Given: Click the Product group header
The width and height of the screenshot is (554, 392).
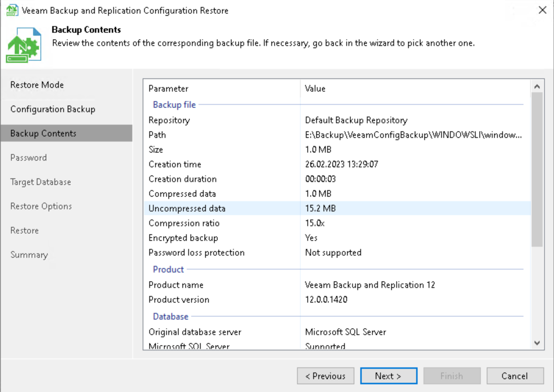Looking at the screenshot, I should point(168,270).
